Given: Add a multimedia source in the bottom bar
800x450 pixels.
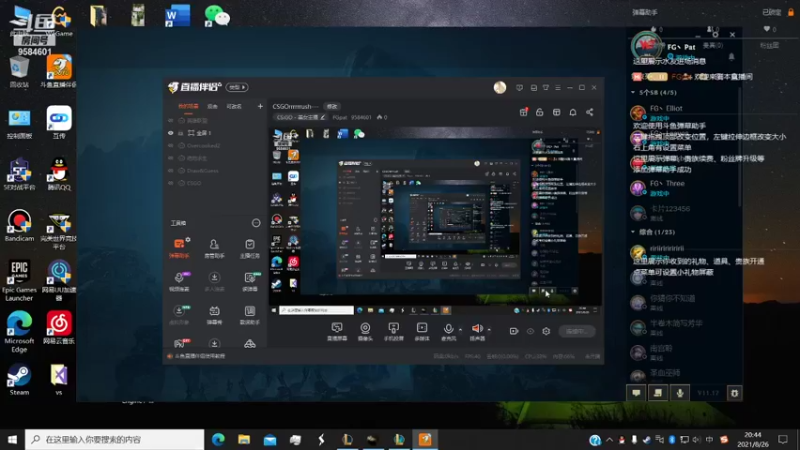Looking at the screenshot, I should (422, 331).
